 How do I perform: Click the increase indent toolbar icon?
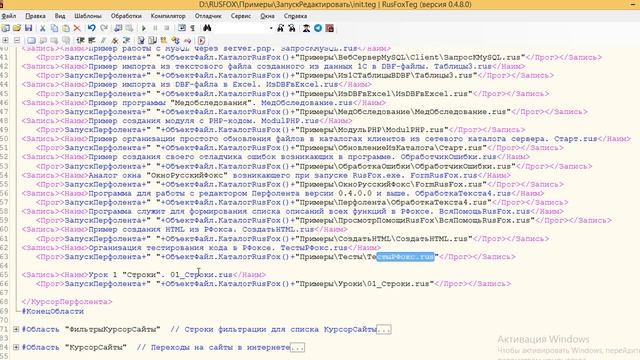point(80,40)
